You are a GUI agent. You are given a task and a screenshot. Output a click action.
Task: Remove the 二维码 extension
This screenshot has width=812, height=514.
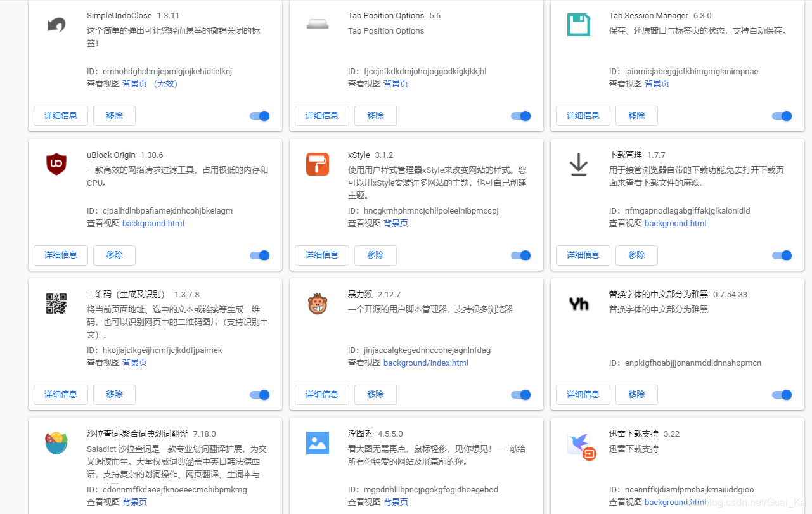coord(114,395)
